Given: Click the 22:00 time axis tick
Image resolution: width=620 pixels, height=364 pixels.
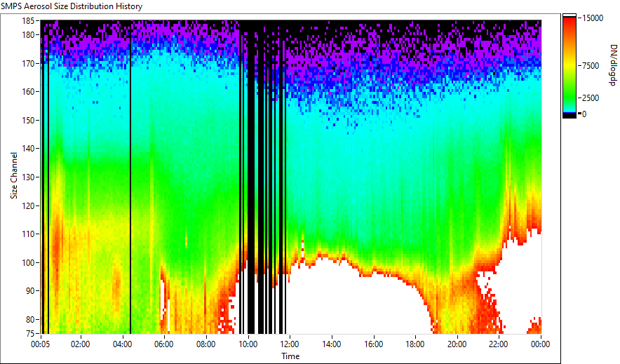Looking at the screenshot, I should [x=499, y=344].
